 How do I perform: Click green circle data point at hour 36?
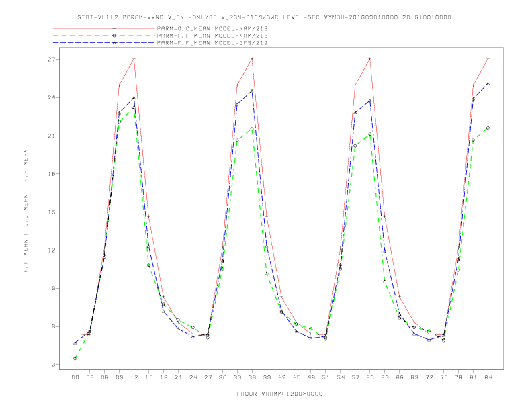point(252,128)
